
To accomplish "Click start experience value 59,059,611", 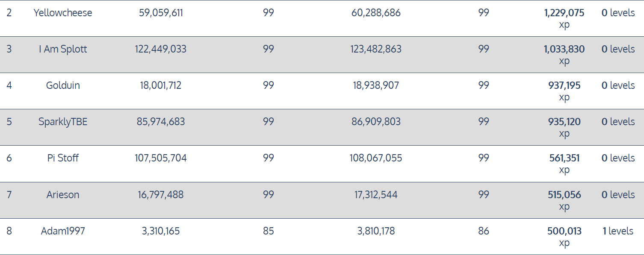I will [x=161, y=13].
